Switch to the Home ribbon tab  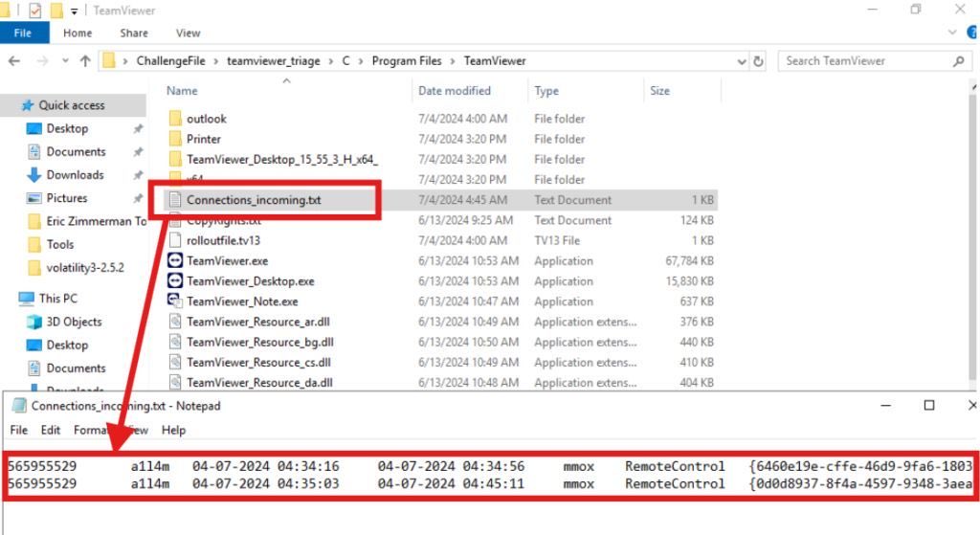coord(78,33)
